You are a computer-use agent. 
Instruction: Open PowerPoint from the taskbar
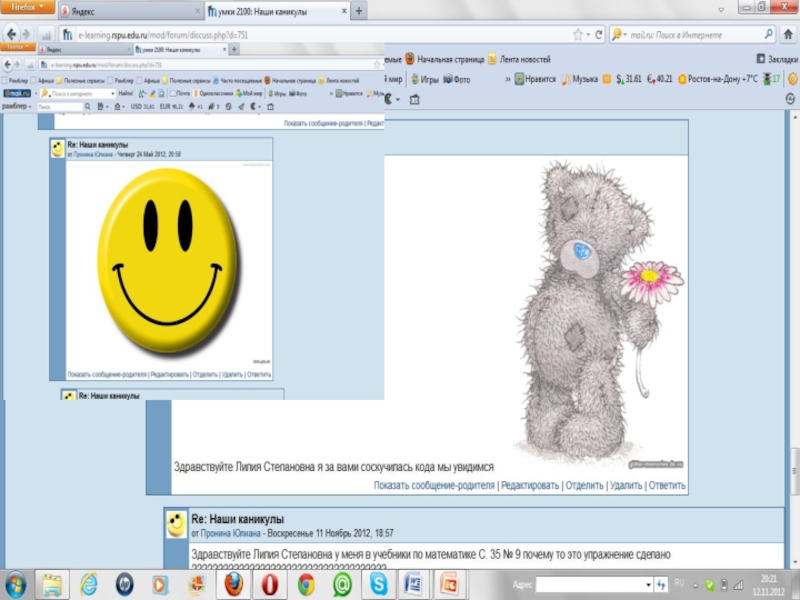tap(450, 583)
